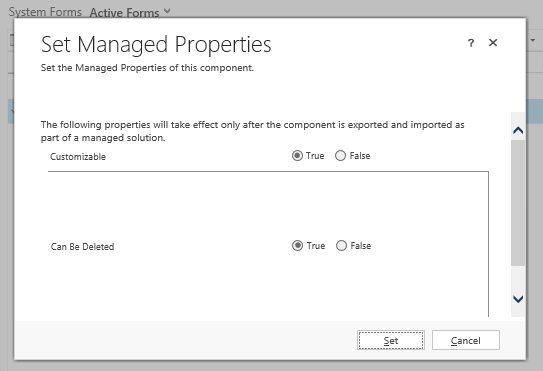Click the scroll up arrow in dialog
543x371 pixels.
pos(518,131)
